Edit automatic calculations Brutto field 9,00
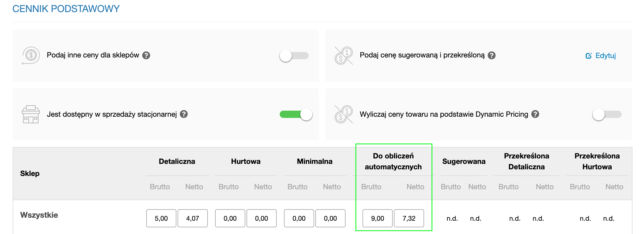 point(378,218)
